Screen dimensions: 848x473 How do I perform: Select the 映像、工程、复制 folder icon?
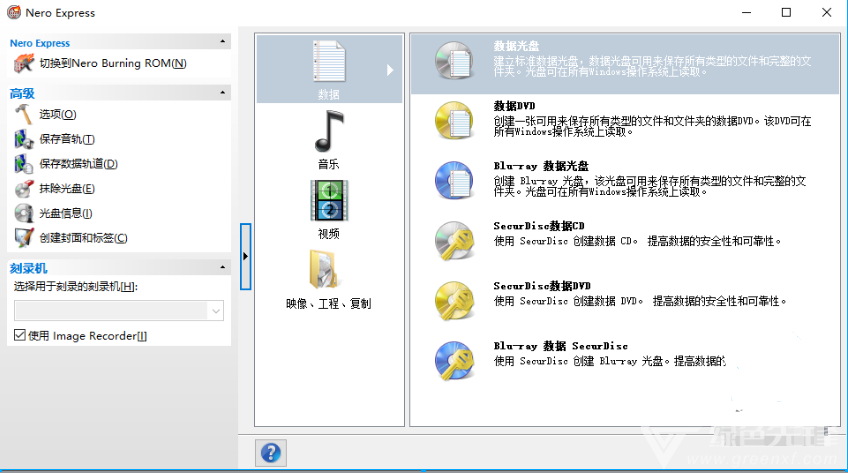coord(324,269)
